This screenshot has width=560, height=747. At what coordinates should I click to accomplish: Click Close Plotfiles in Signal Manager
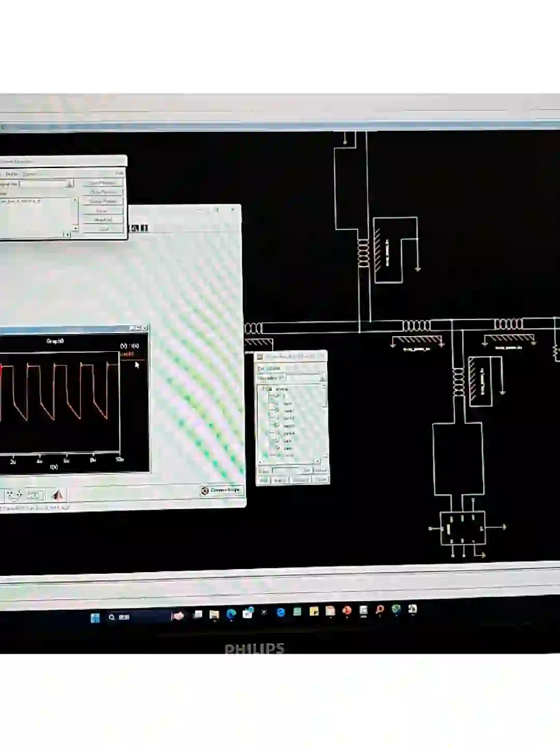point(103,192)
